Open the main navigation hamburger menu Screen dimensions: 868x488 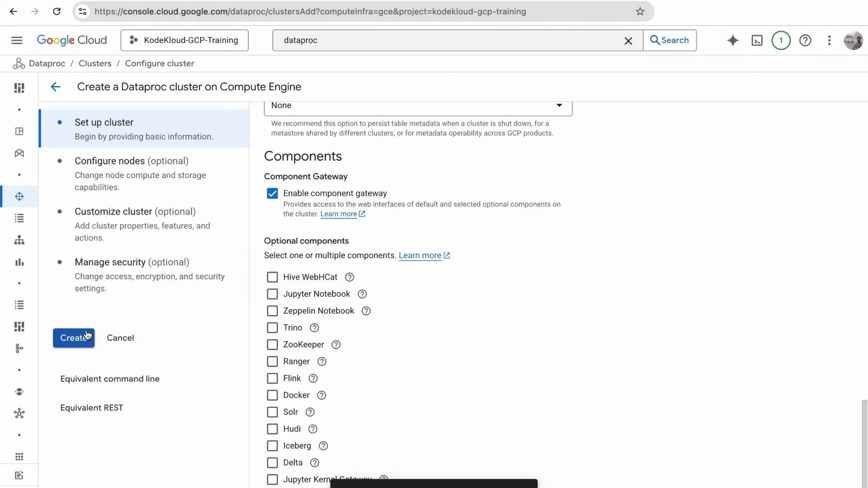17,40
